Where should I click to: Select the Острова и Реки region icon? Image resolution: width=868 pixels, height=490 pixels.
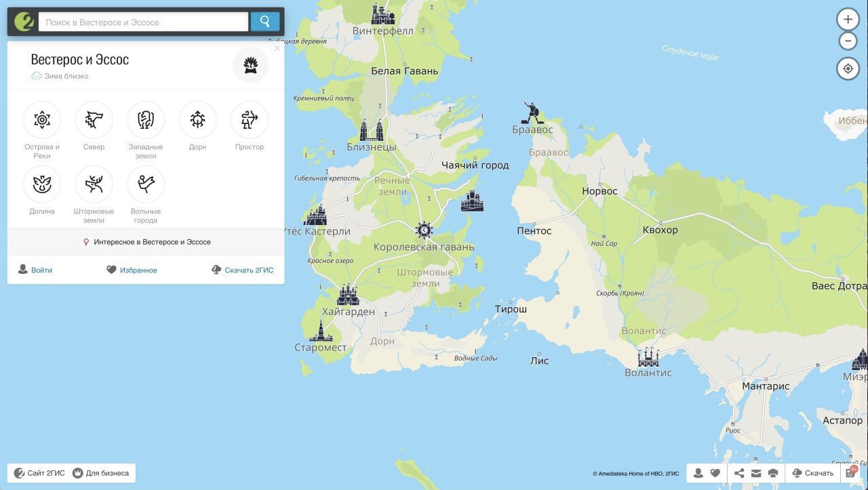[x=42, y=120]
